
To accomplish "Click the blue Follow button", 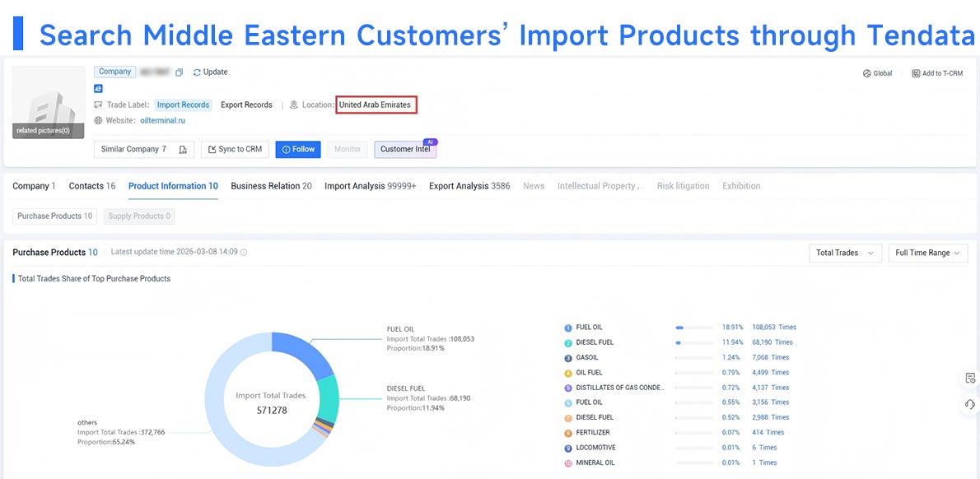I will pos(298,150).
